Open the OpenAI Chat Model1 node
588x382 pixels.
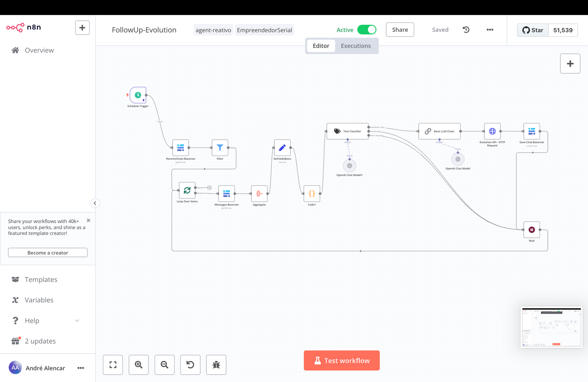click(x=349, y=165)
